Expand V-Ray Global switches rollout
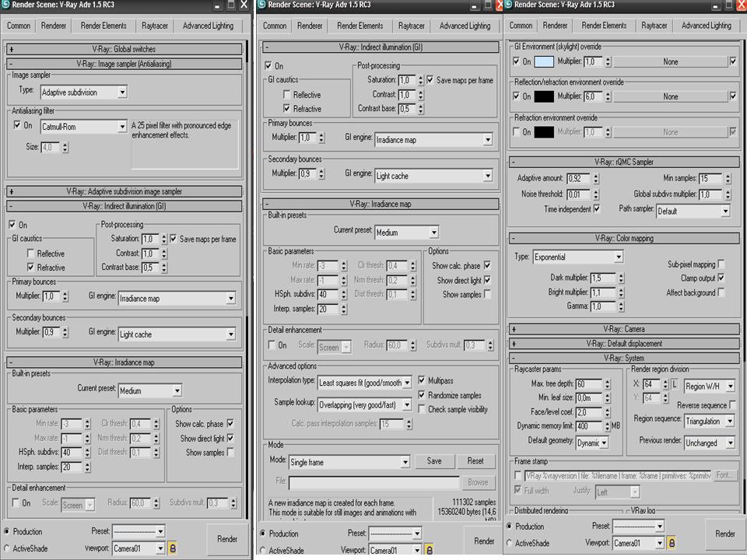This screenshot has width=747, height=560. point(124,49)
